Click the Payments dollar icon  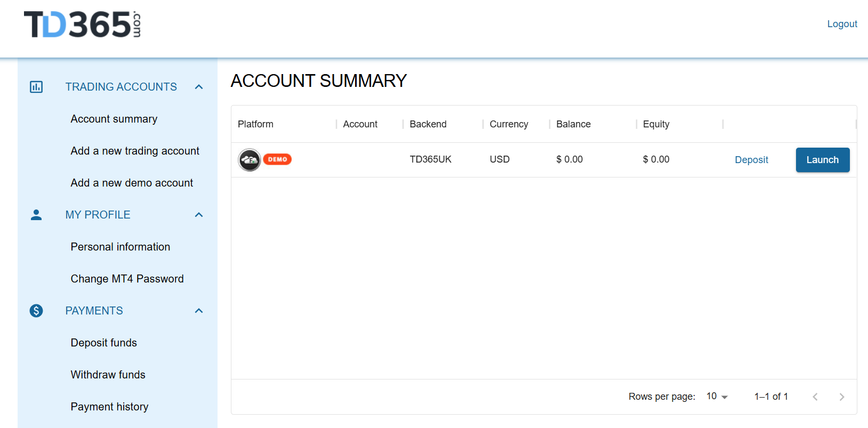point(36,311)
